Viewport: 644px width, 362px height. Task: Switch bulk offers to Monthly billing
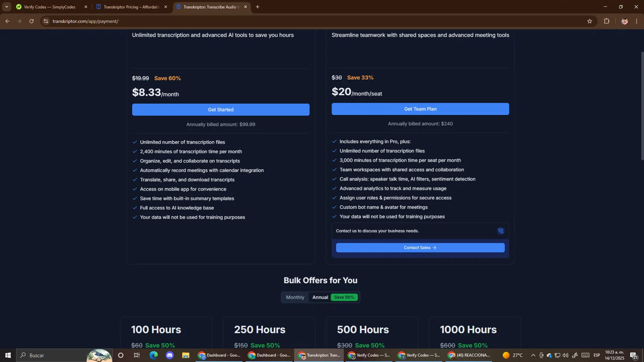[295, 297]
